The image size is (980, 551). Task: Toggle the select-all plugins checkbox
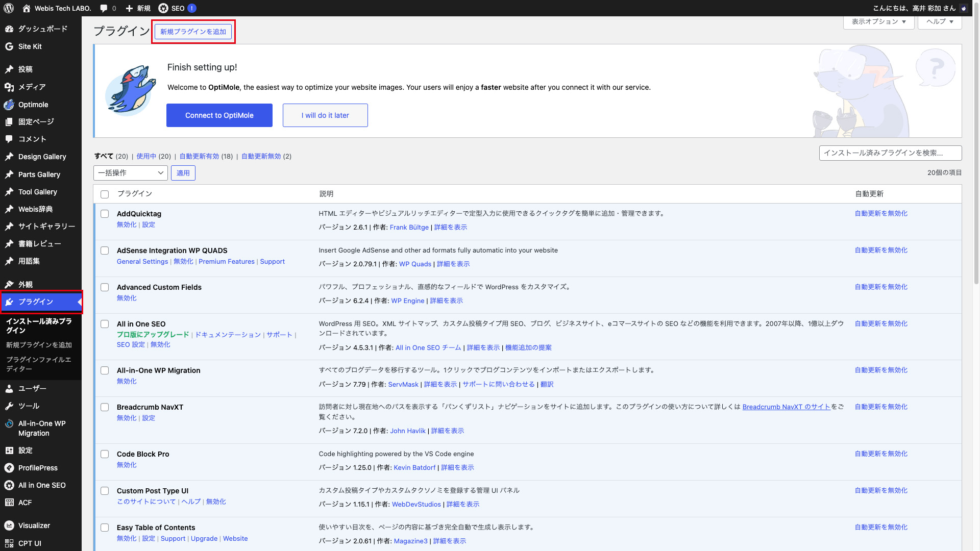(105, 194)
